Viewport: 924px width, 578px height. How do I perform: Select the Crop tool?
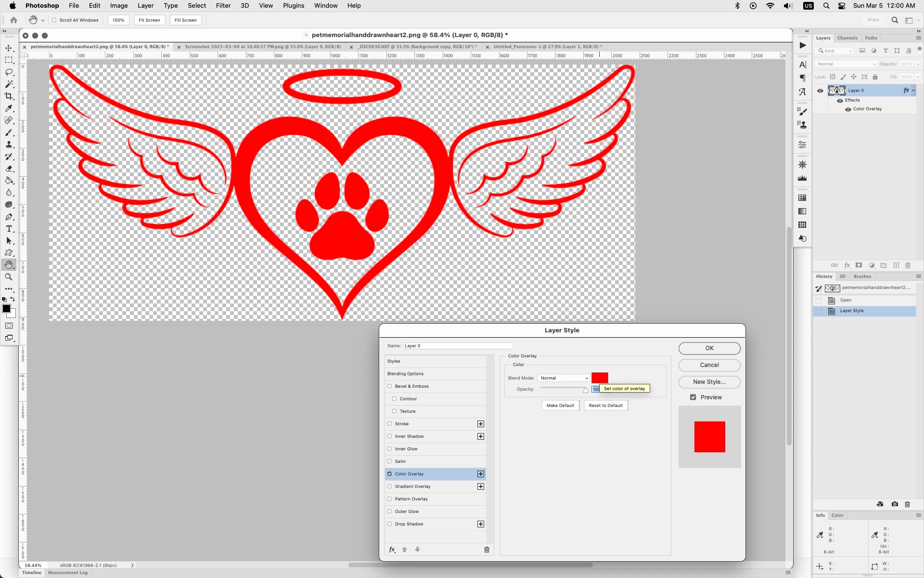[9, 96]
